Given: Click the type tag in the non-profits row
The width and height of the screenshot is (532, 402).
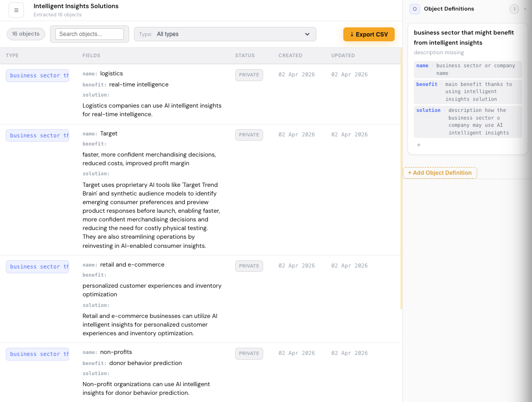Looking at the screenshot, I should click(x=37, y=354).
